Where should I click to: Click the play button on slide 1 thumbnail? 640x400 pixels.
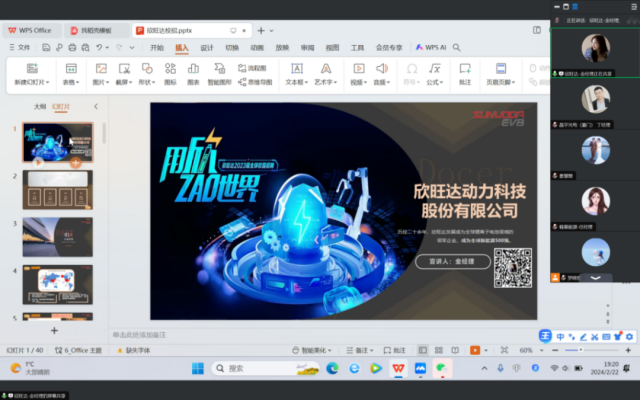(39, 160)
